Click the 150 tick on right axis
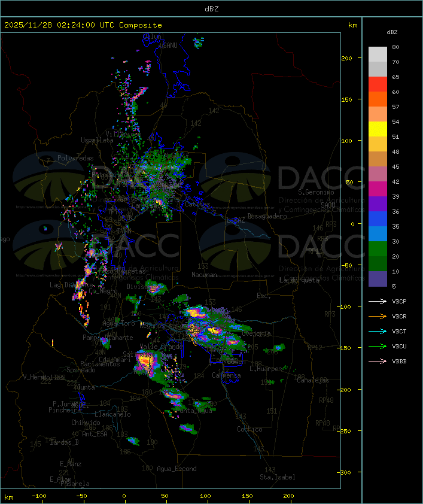Screen dimensions: 423x504 [346, 99]
